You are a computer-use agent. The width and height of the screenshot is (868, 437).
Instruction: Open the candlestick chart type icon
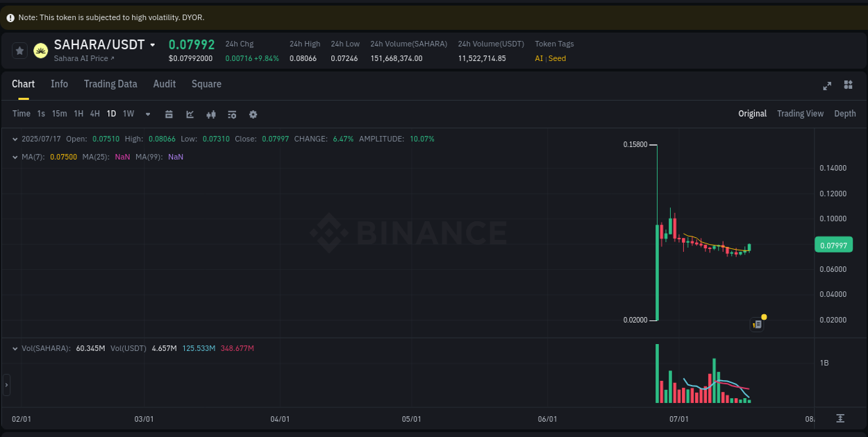pos(210,114)
